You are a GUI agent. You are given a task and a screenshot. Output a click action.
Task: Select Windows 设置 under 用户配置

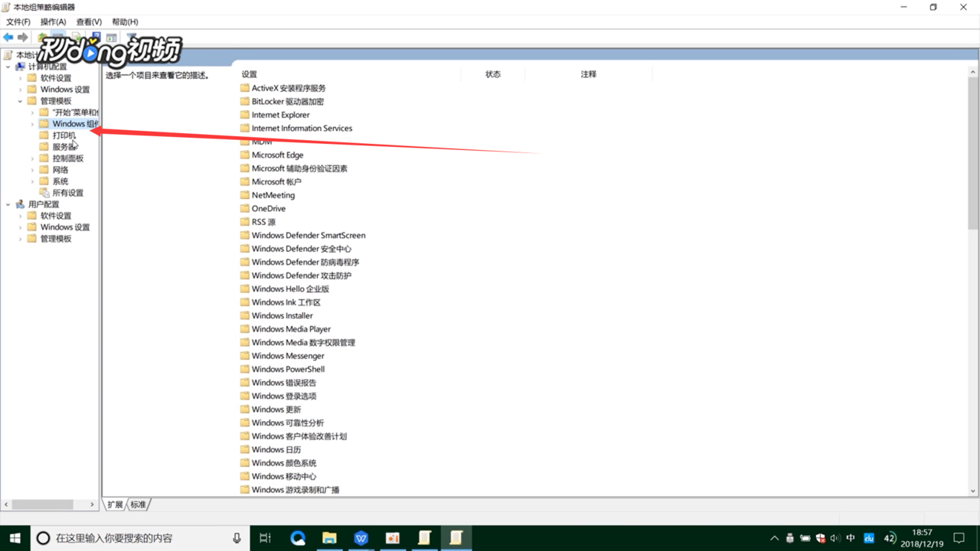65,227
